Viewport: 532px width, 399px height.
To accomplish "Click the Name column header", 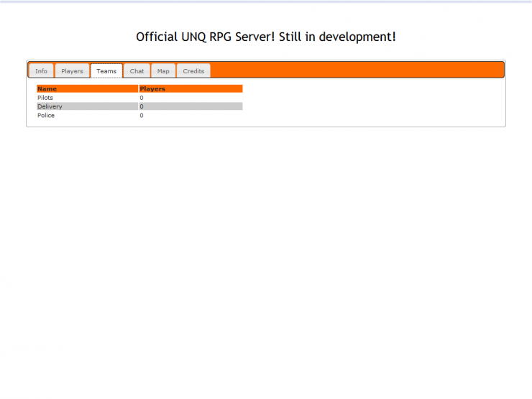I will coord(47,89).
